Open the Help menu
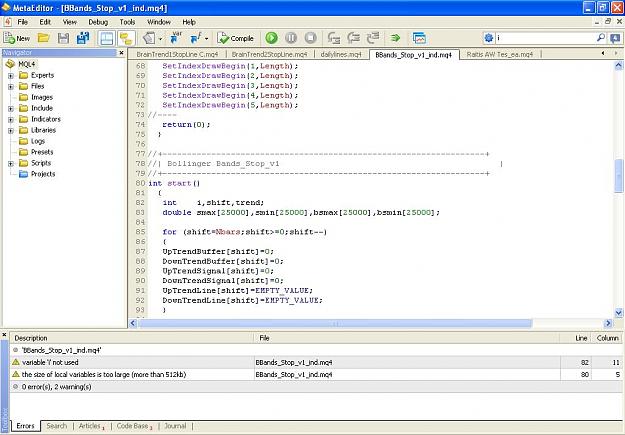Screen dimensions: 625x435 click(189, 22)
